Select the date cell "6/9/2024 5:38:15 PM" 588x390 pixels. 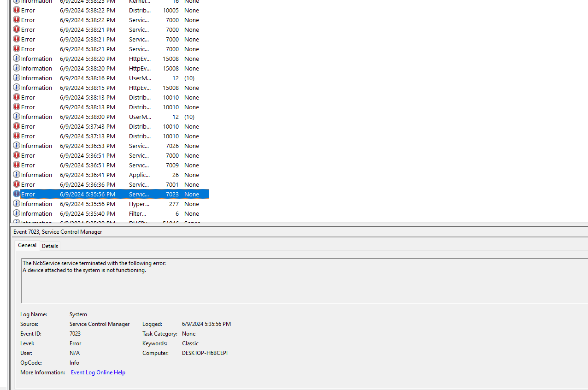pos(88,88)
